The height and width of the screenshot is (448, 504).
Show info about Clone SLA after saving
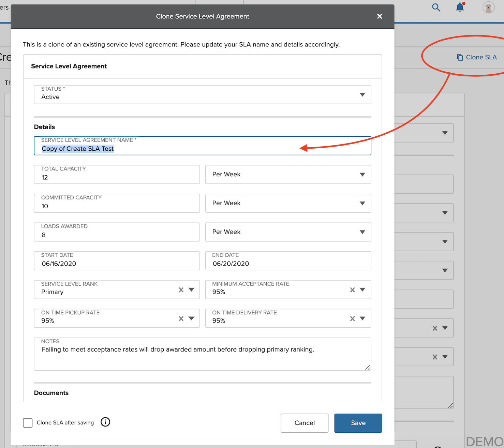(x=105, y=422)
